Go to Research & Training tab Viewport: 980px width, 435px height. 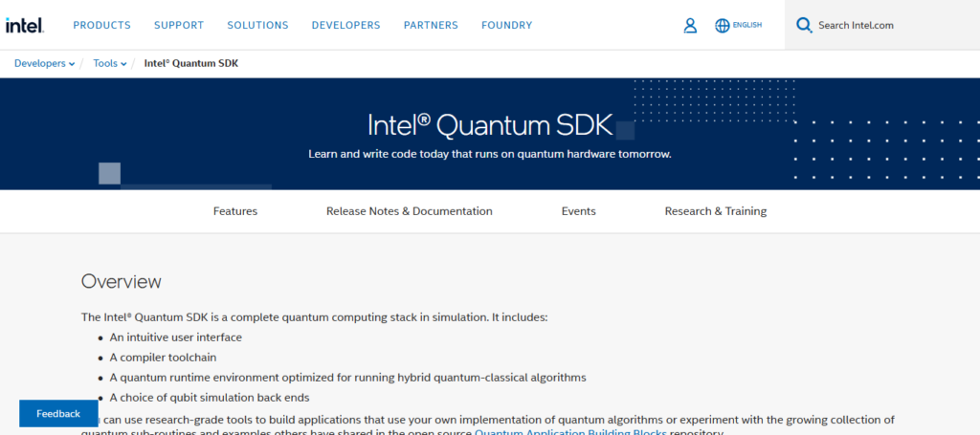coord(716,211)
